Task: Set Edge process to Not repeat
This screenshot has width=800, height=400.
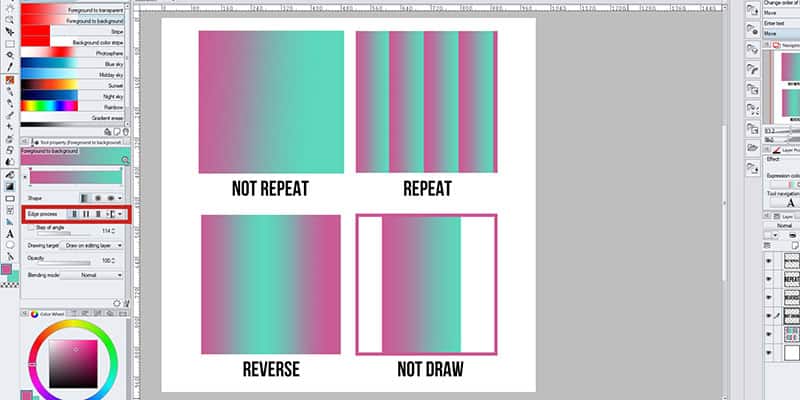Action: pos(74,214)
